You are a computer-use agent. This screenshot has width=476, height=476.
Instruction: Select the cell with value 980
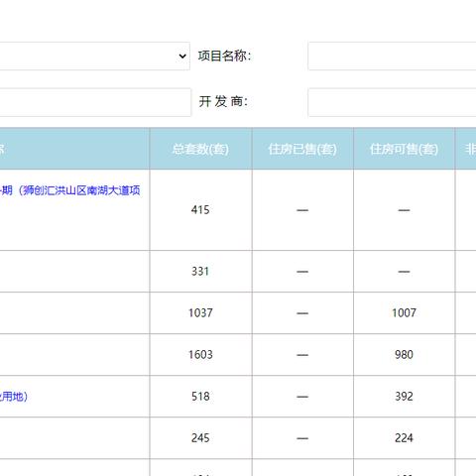[404, 355]
